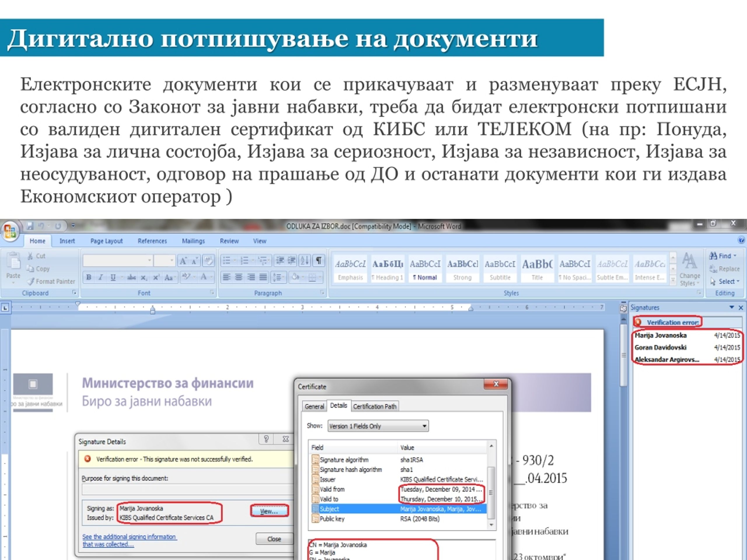
Task: Click the Grow Font icon
Action: pos(183,260)
